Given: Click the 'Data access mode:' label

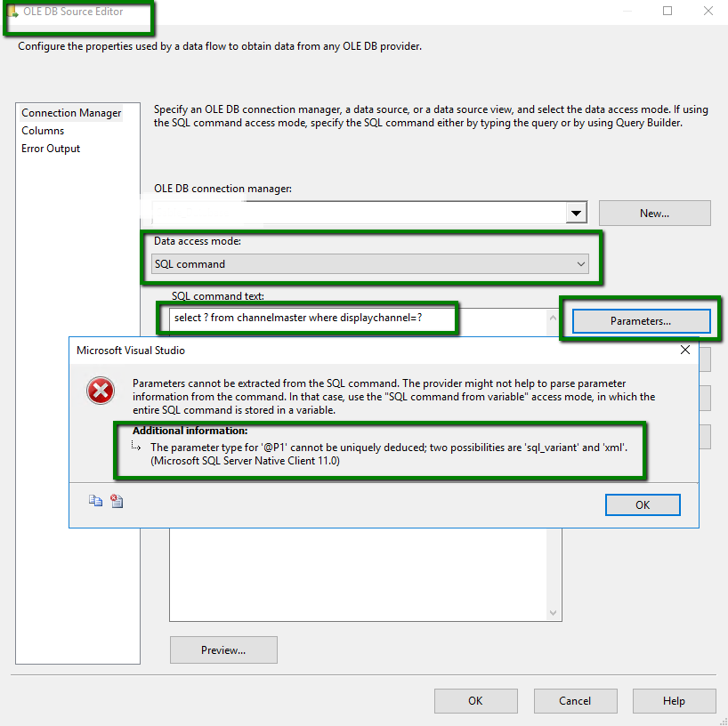Looking at the screenshot, I should [x=198, y=241].
